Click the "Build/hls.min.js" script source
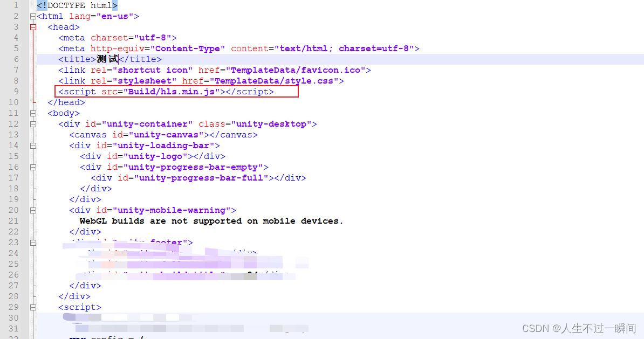644x339 pixels. tap(172, 92)
